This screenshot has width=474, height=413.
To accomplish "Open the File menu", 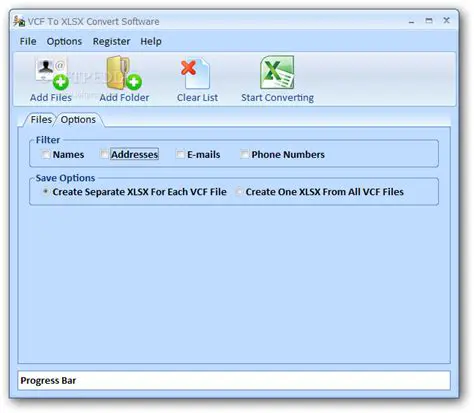I will [x=28, y=41].
